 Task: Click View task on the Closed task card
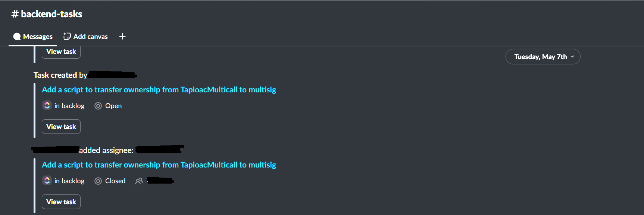pyautogui.click(x=61, y=202)
